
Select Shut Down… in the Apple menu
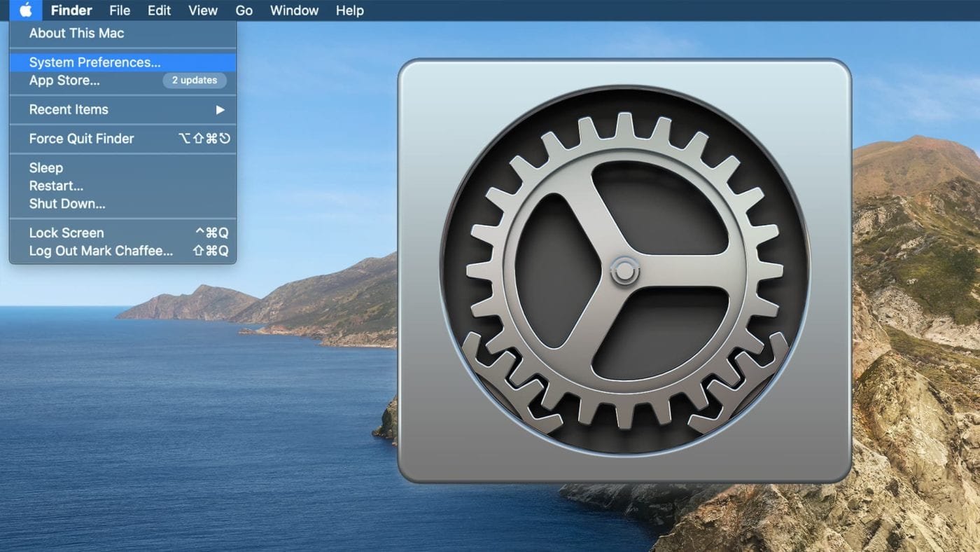click(67, 205)
